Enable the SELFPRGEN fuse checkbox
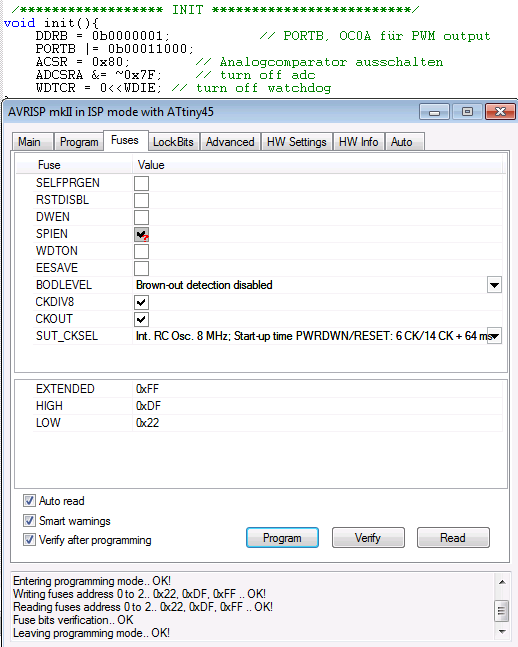This screenshot has width=518, height=647. (141, 183)
